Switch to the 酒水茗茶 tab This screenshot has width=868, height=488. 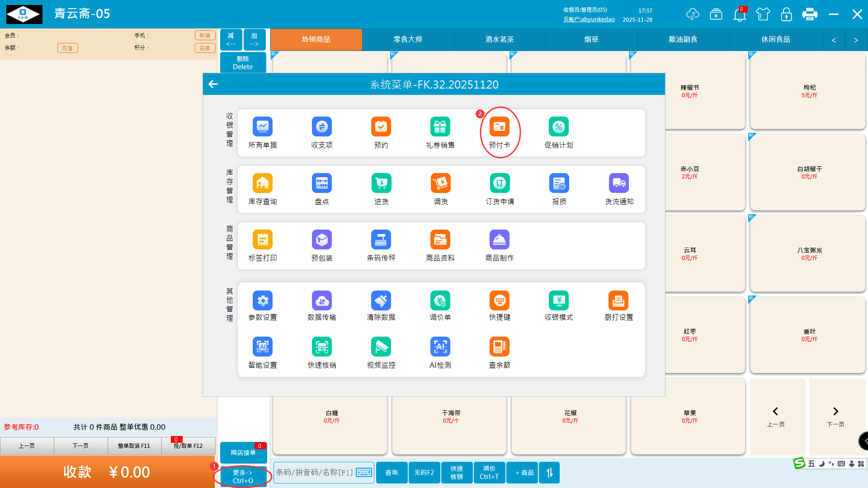[500, 39]
